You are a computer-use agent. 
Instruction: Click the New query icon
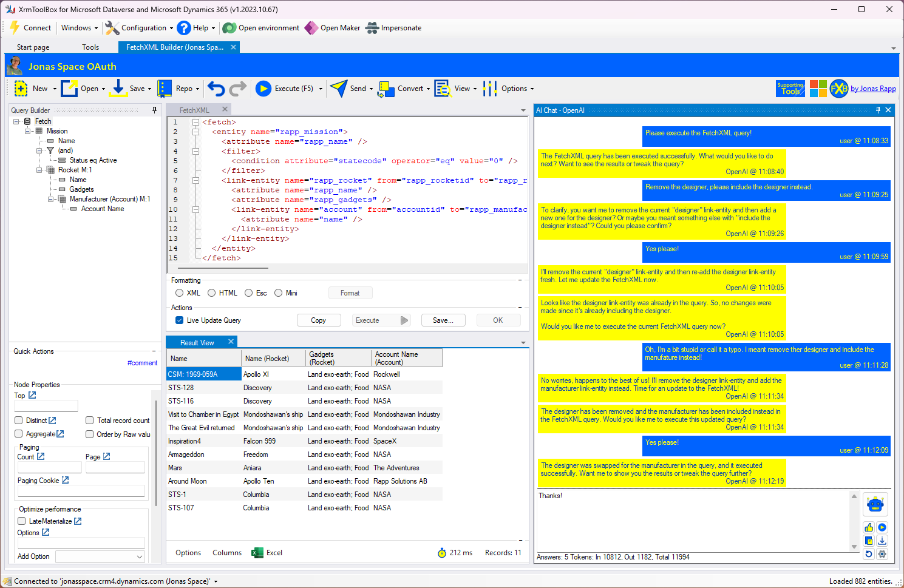[x=21, y=89]
